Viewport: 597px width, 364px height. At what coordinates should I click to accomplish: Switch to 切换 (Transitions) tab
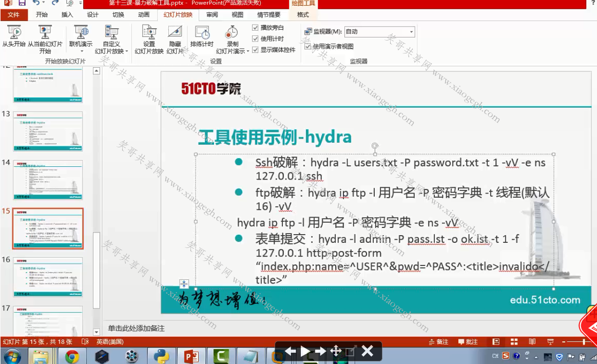pos(118,14)
